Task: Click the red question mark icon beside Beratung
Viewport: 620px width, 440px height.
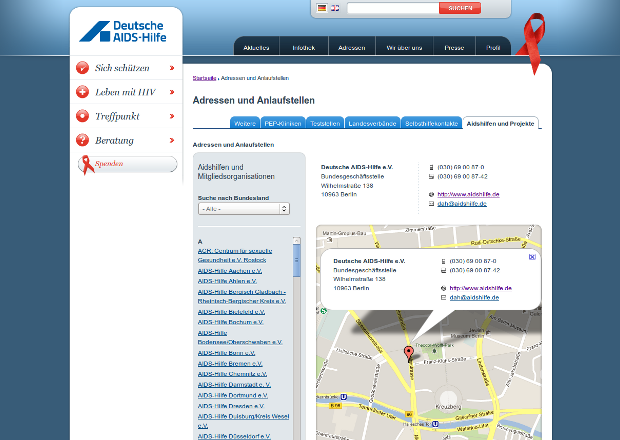Action: pyautogui.click(x=82, y=140)
